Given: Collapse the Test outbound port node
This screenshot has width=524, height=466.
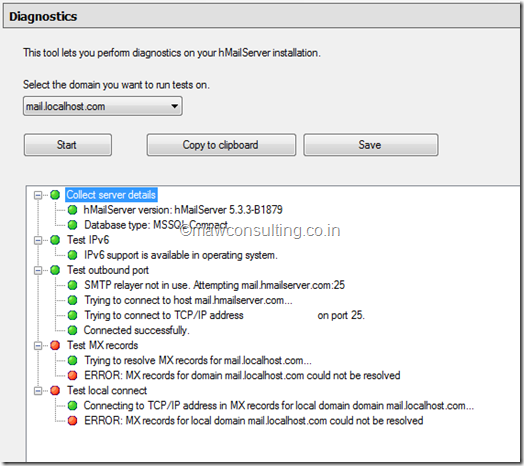Looking at the screenshot, I should (x=38, y=270).
